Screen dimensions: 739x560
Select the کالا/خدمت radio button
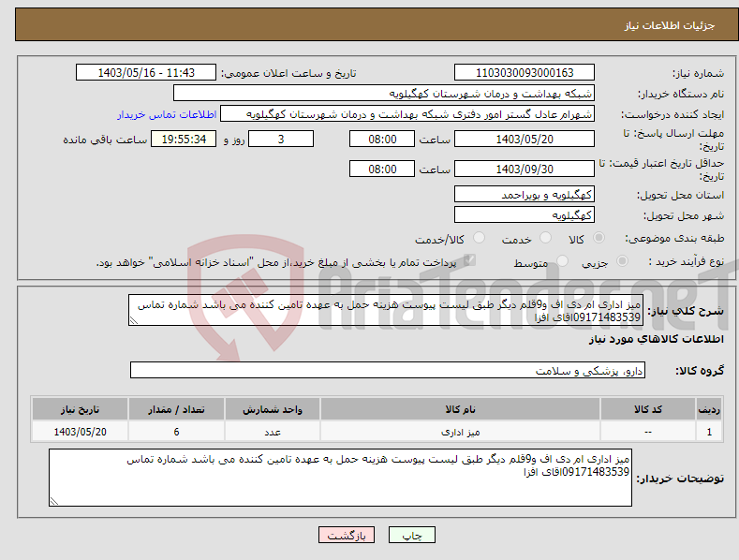479,238
